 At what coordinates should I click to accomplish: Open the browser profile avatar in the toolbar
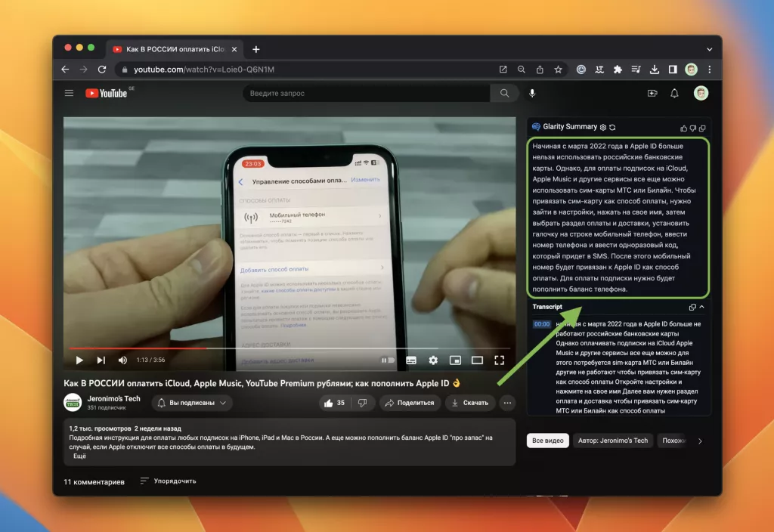click(691, 70)
